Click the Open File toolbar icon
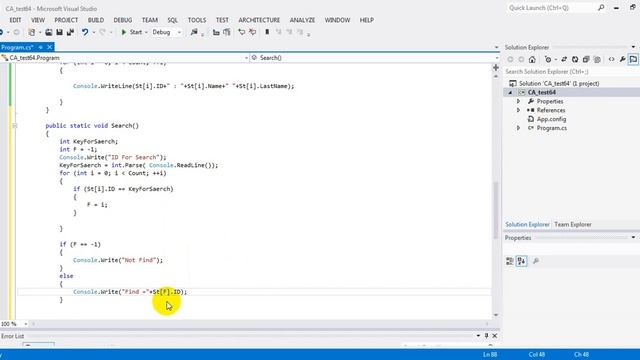Screen dimensions: 640x360 [49, 32]
